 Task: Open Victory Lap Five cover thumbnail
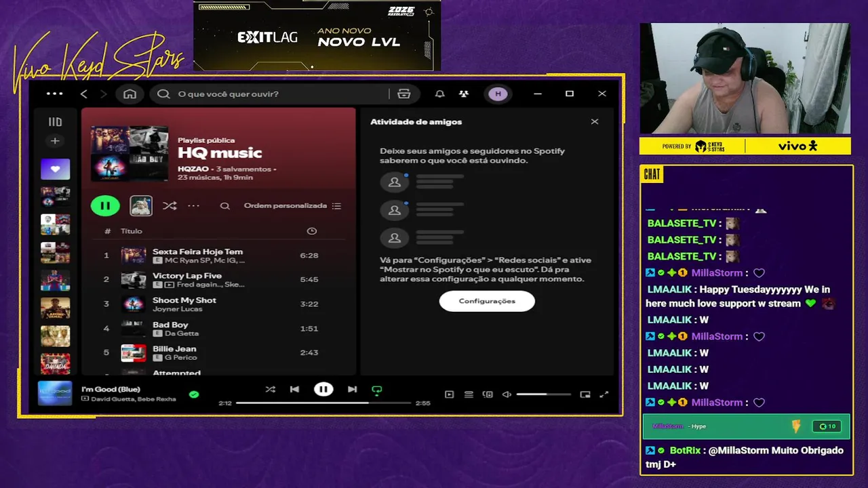click(x=134, y=280)
